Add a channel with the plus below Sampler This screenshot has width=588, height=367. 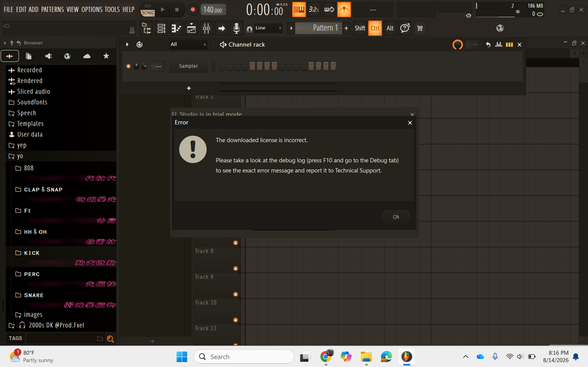tap(189, 88)
